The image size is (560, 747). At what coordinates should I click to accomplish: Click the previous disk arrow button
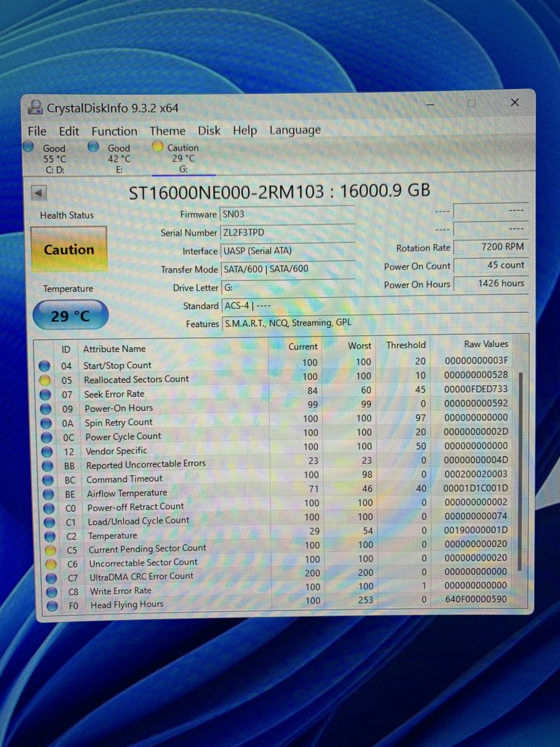pos(38,193)
